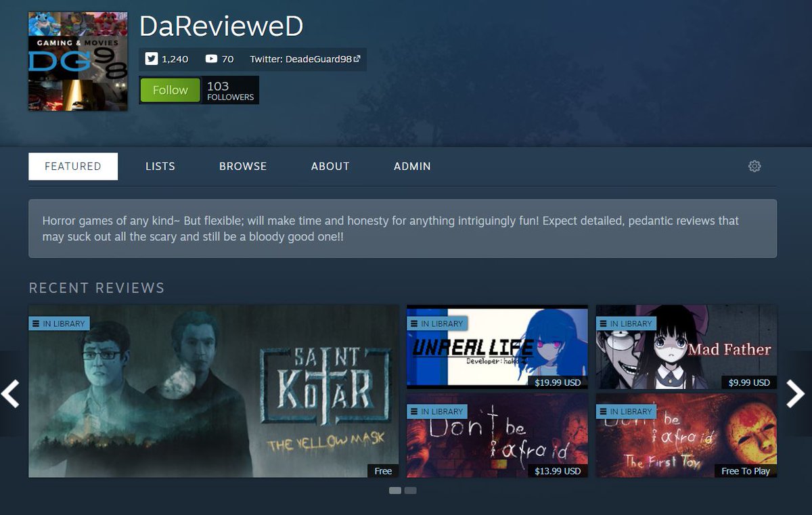Click the In Library badge on Mad Father
812x515 pixels.
[627, 323]
